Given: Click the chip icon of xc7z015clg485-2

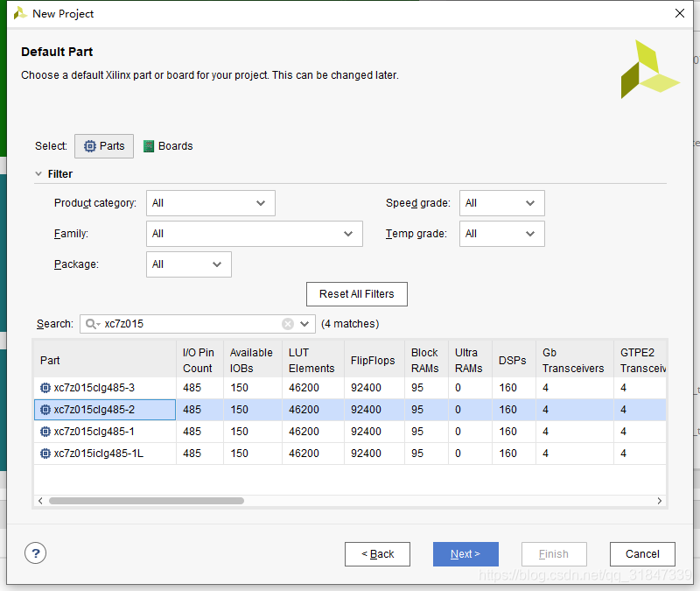Looking at the screenshot, I should coord(45,410).
